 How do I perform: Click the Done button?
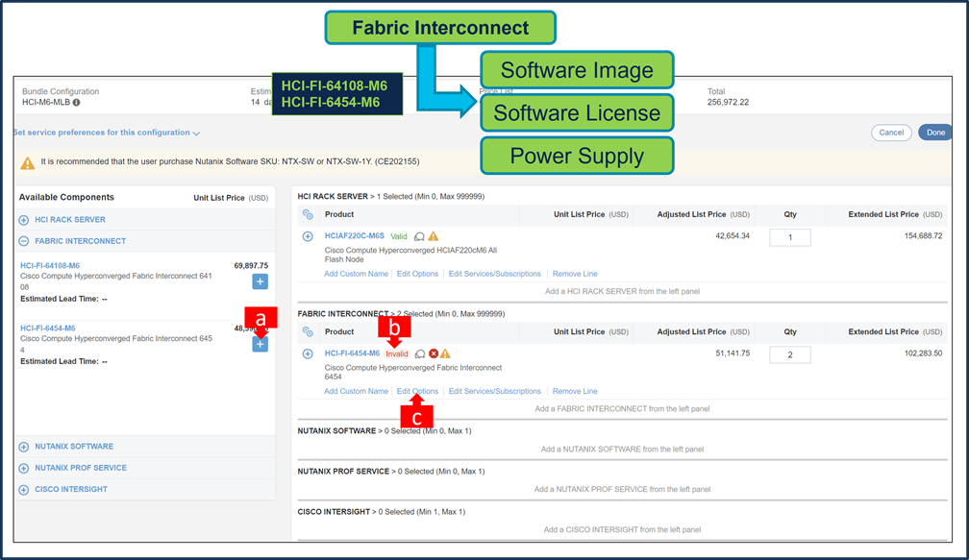point(935,133)
